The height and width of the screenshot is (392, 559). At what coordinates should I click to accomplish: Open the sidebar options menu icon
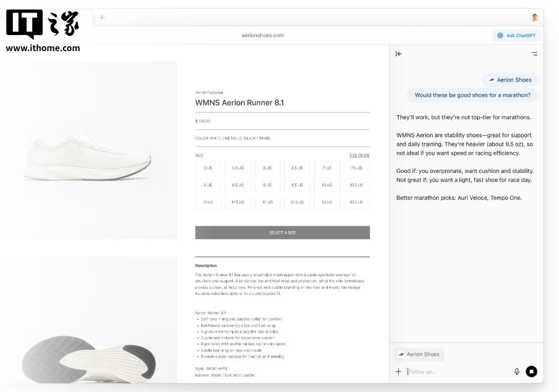tap(534, 54)
